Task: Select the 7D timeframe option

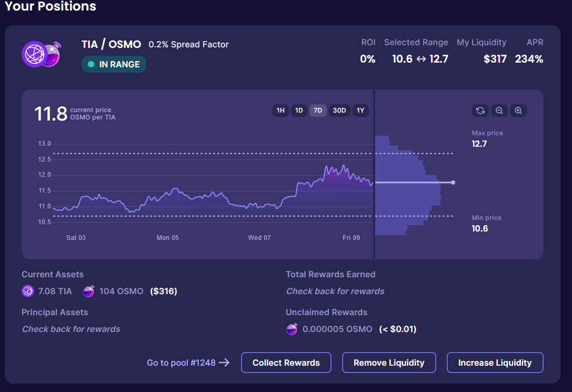Action: [318, 110]
